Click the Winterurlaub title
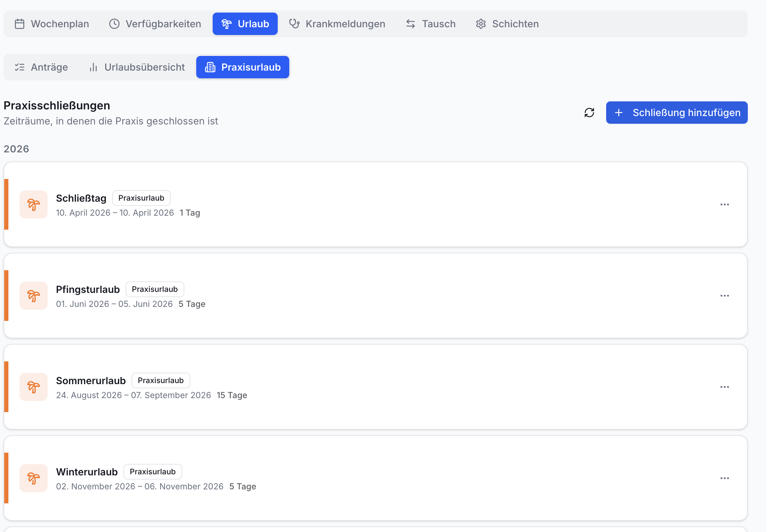 pos(87,472)
